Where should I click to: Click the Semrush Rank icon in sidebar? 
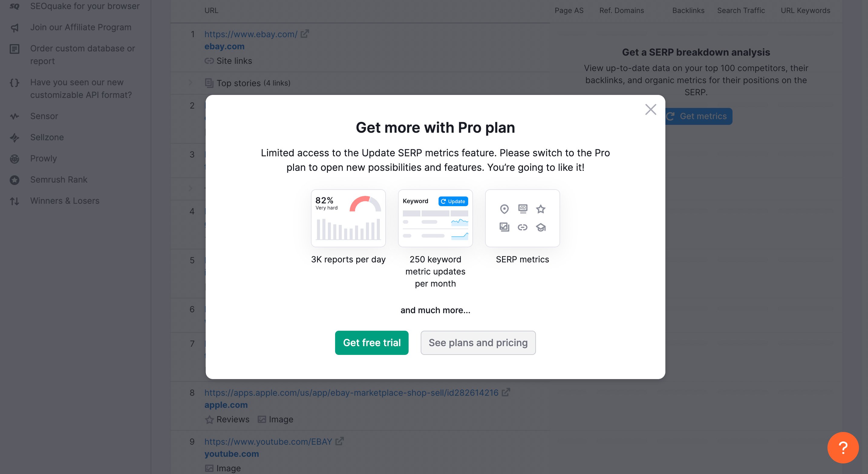(15, 179)
